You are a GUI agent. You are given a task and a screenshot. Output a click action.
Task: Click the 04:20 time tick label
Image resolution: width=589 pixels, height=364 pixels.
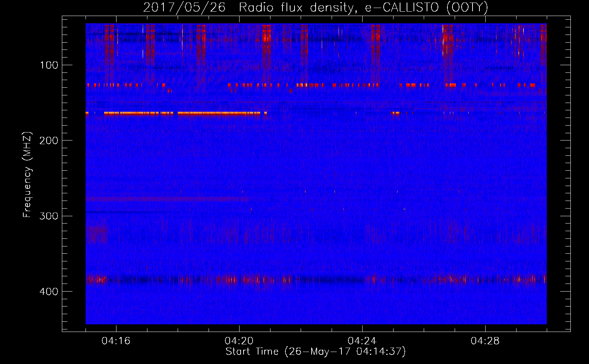(239, 341)
